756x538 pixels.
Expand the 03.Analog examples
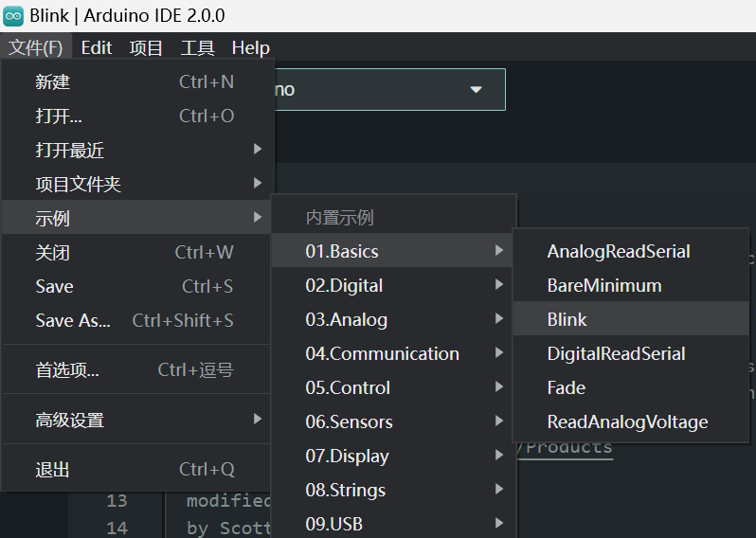(x=392, y=319)
